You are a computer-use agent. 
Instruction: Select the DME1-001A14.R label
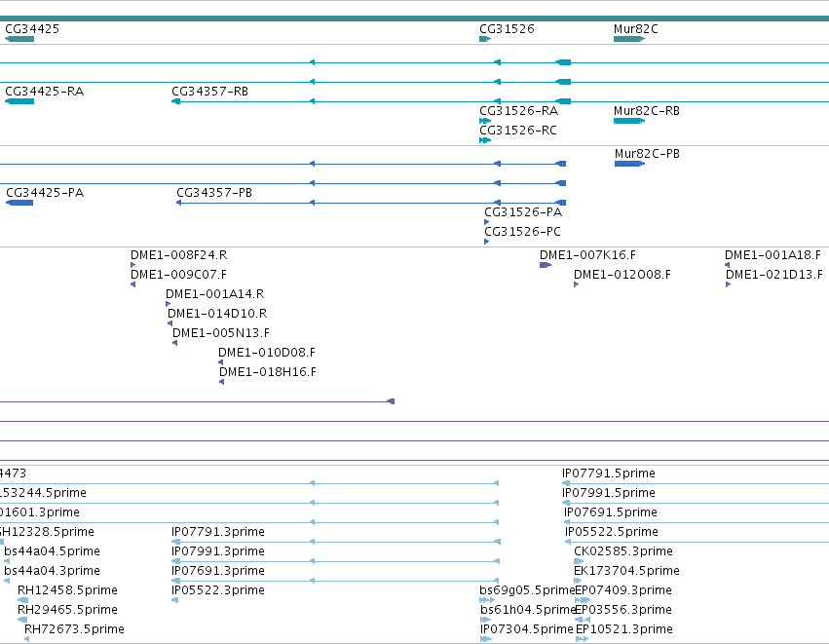tap(214, 294)
